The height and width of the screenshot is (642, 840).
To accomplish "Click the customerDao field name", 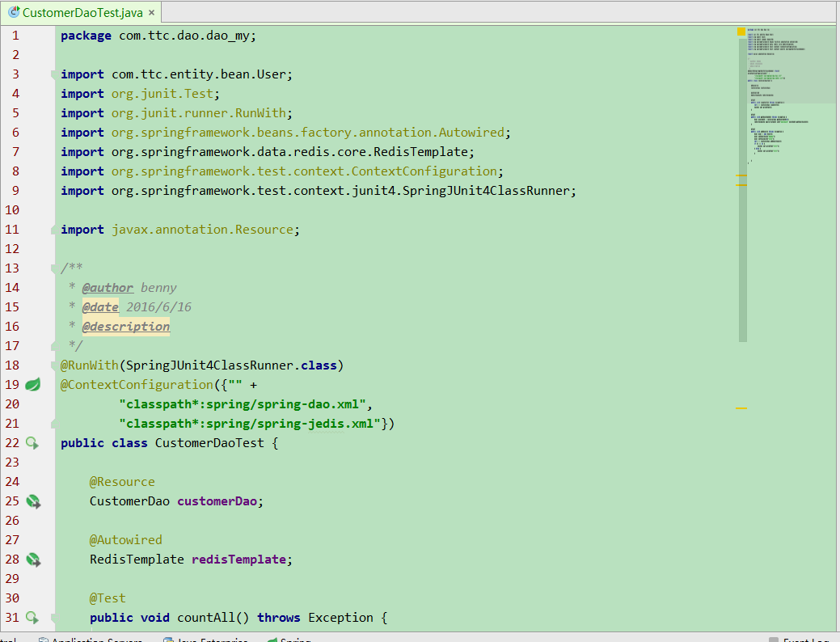I will point(217,501).
